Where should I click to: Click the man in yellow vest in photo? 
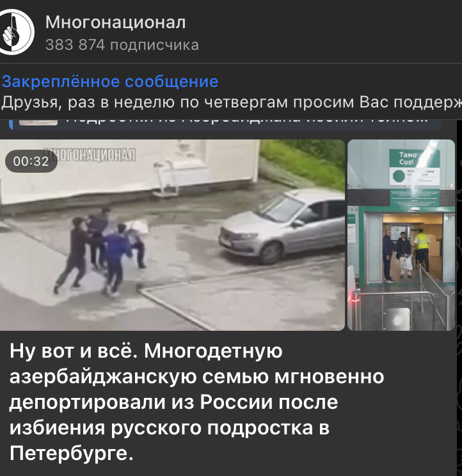pos(422,250)
